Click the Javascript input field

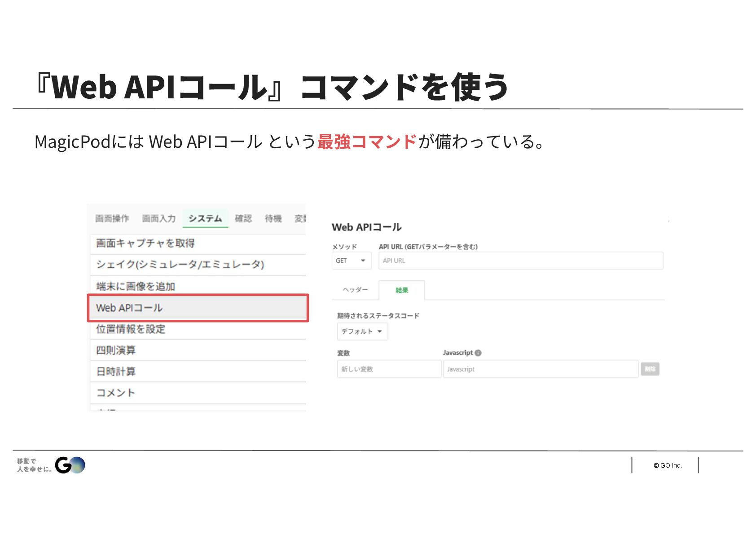(541, 369)
